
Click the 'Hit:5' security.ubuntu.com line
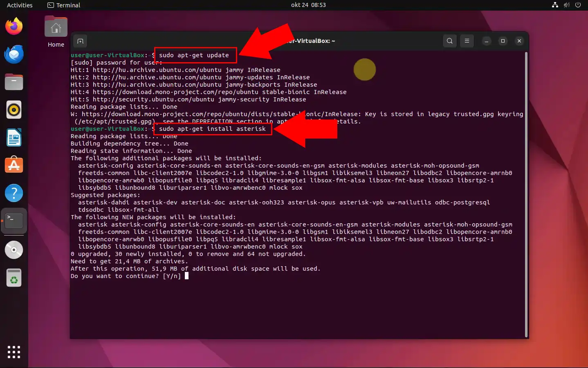[189, 99]
